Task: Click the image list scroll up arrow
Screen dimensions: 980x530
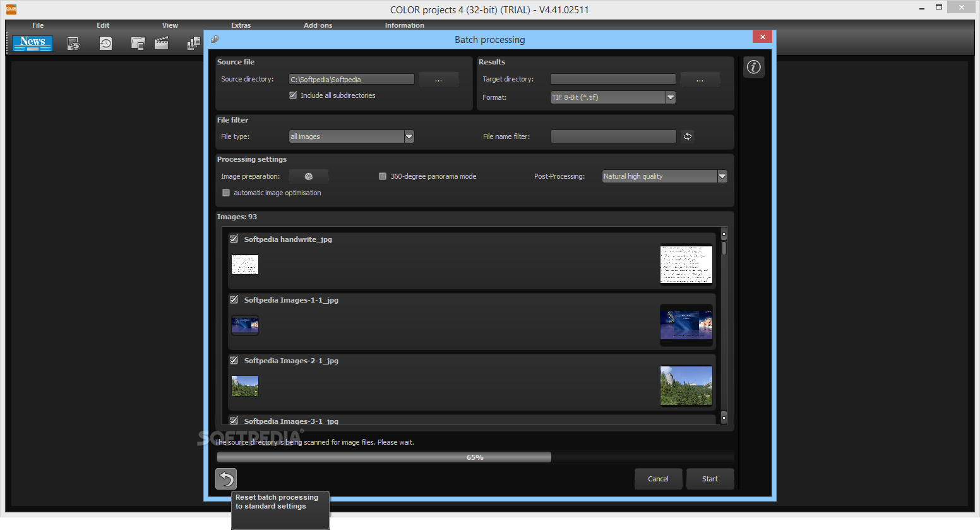Action: click(724, 234)
